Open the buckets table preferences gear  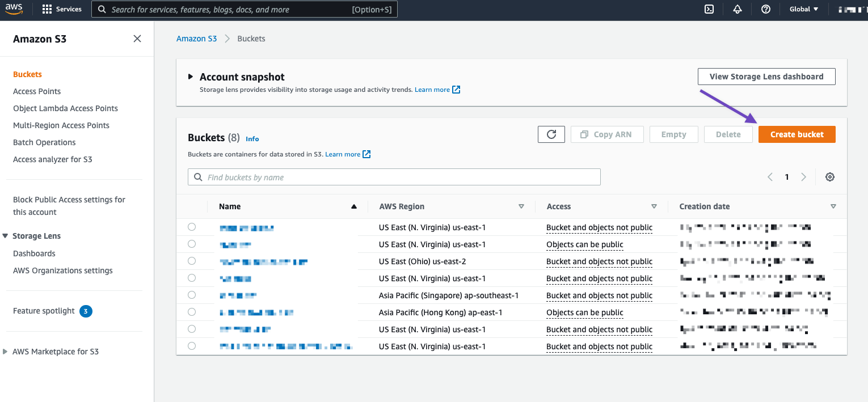(x=830, y=176)
